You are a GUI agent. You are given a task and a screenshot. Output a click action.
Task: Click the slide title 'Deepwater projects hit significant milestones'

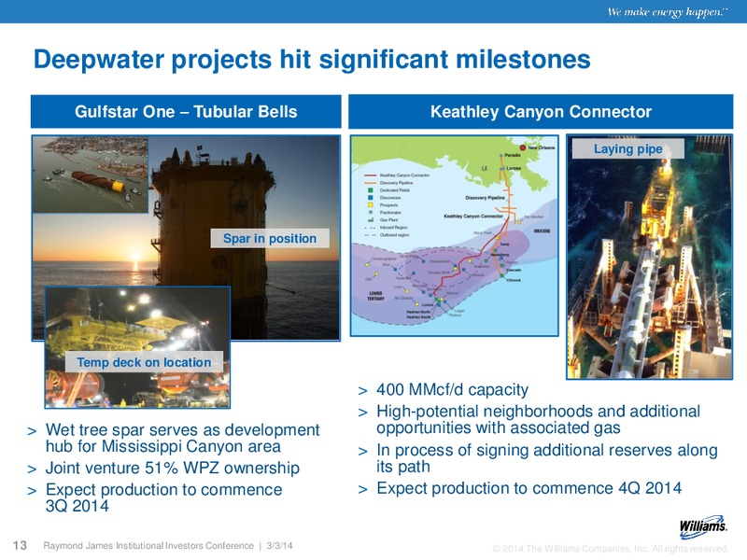coord(312,61)
